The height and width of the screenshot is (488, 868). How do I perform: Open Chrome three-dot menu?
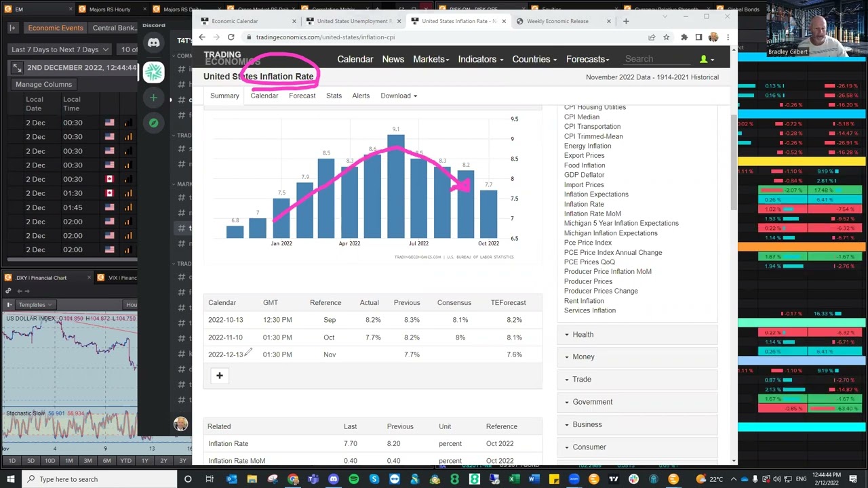[x=728, y=37]
